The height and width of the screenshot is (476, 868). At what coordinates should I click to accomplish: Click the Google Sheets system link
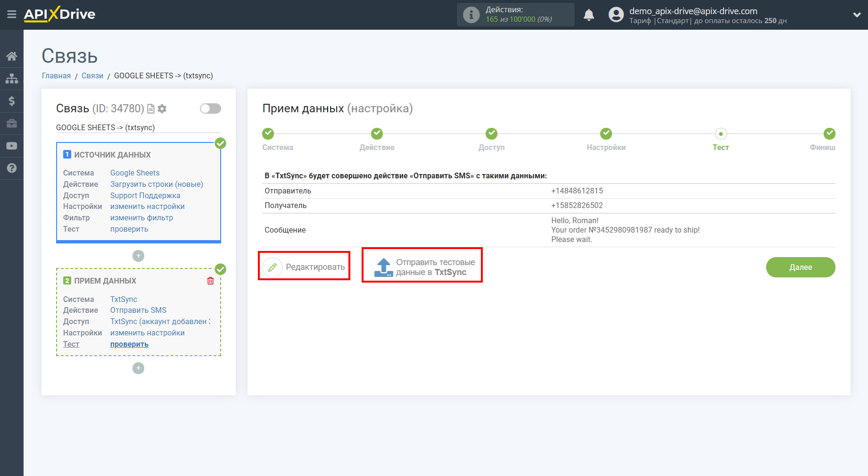coord(135,173)
